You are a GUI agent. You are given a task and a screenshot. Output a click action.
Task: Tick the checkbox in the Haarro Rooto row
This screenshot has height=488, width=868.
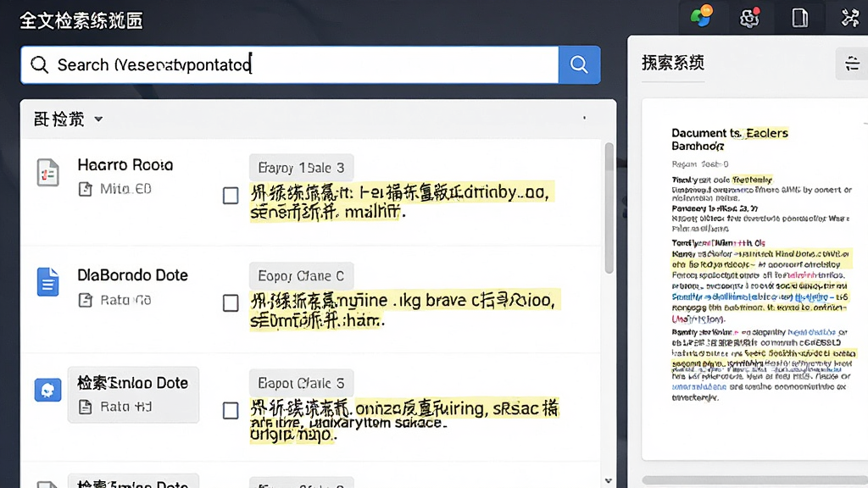[x=231, y=196]
